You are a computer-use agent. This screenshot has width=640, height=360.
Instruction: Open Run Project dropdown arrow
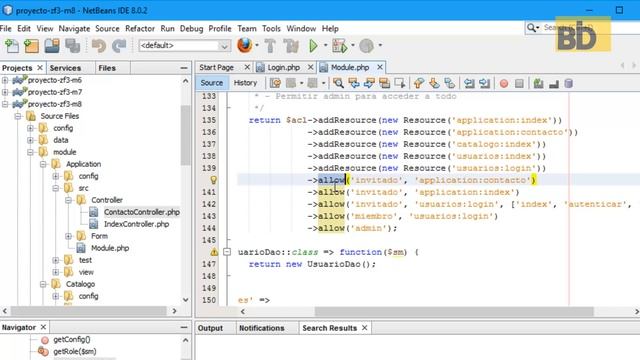tap(325, 45)
